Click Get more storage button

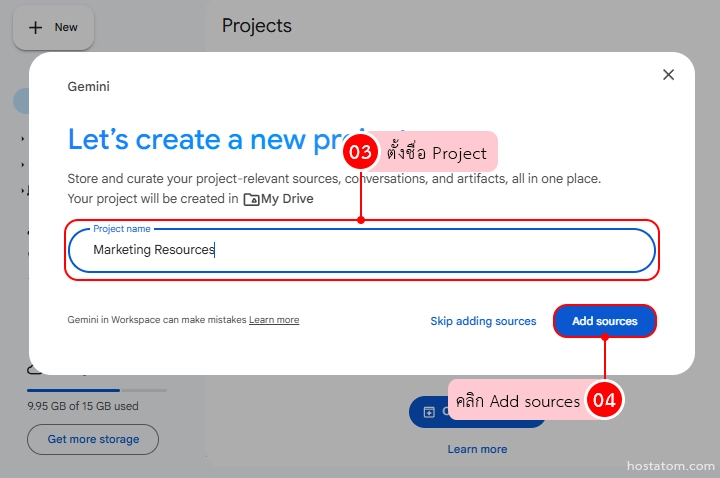tap(93, 439)
